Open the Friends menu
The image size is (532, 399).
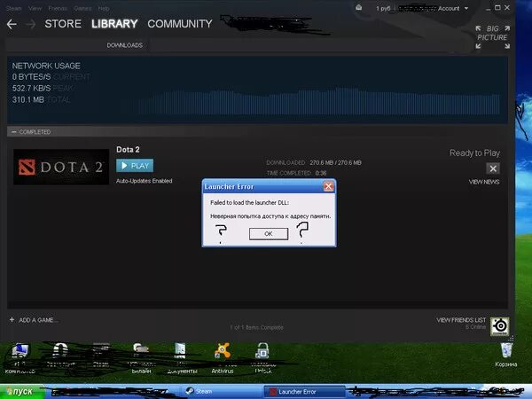[x=58, y=8]
